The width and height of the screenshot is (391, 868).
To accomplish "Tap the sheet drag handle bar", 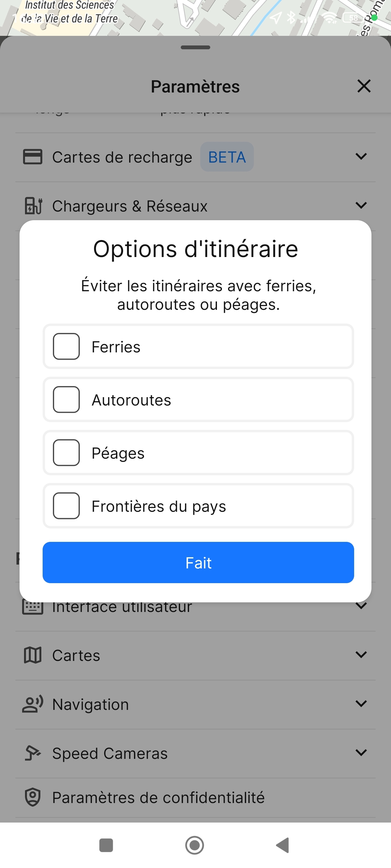I will pyautogui.click(x=195, y=47).
